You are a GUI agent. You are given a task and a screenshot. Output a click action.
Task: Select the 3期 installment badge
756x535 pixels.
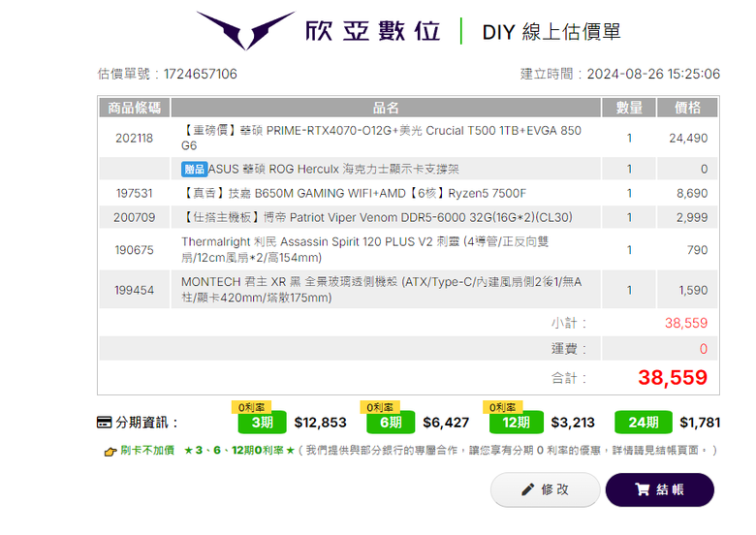(263, 423)
